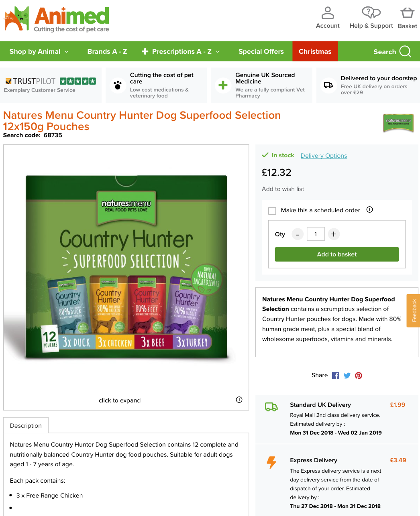Increase quantity with plus button
This screenshot has width=420, height=516.
(x=334, y=234)
